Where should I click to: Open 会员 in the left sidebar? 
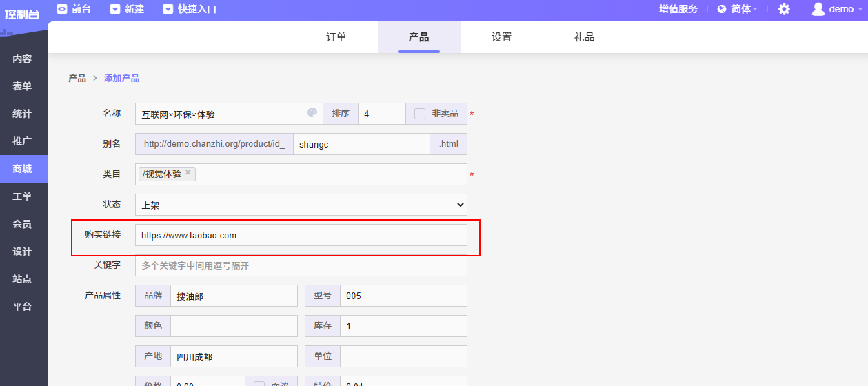click(x=23, y=224)
